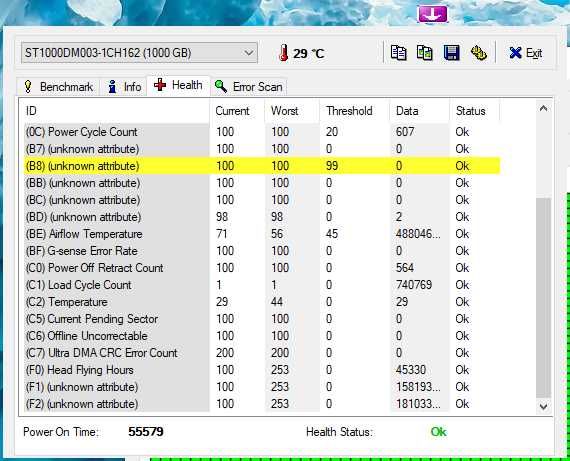Click the Data column header
Screen dimensions: 570x461
420,111
